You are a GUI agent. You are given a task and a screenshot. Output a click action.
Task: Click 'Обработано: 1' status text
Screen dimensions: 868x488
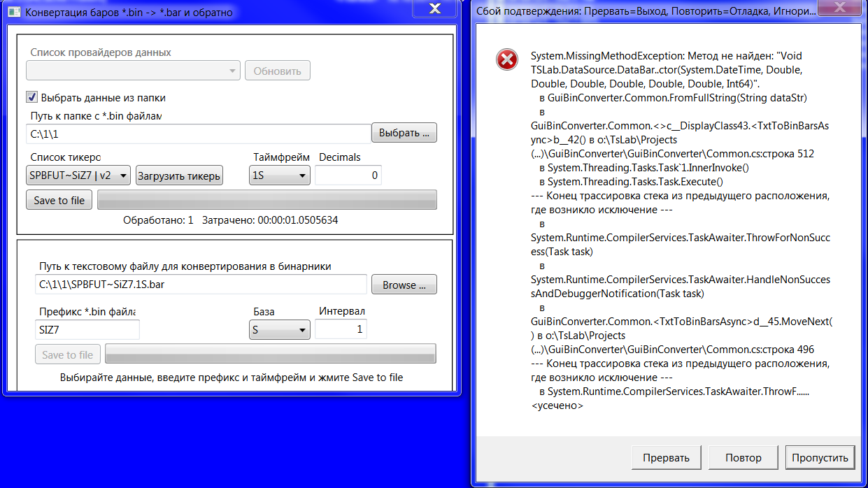click(158, 220)
